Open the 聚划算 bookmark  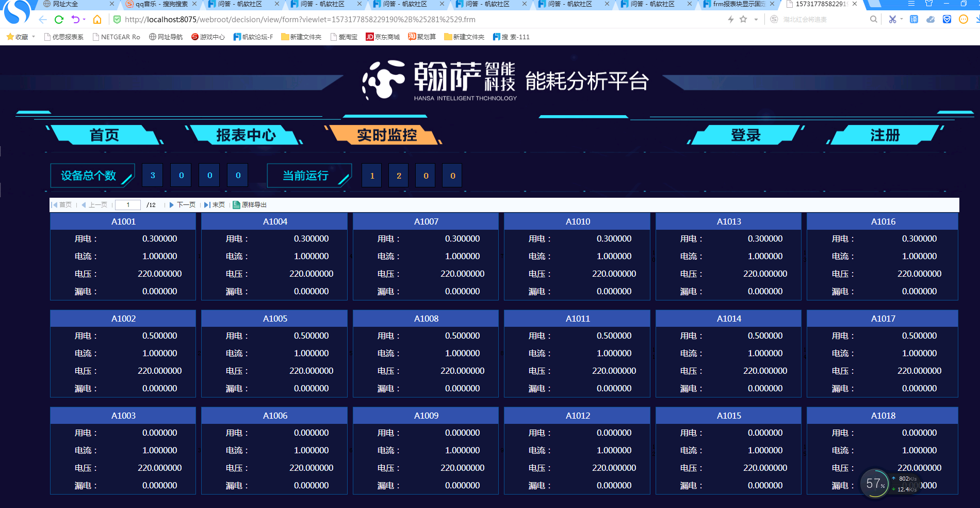[422, 37]
